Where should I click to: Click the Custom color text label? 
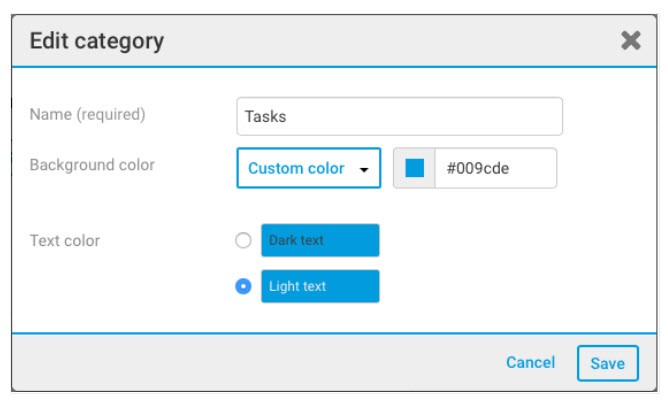click(x=296, y=168)
